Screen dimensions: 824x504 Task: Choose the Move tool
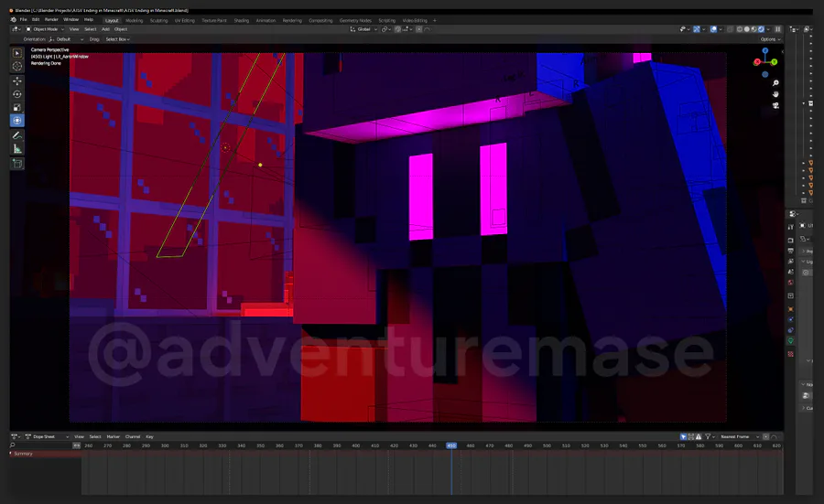(16, 80)
